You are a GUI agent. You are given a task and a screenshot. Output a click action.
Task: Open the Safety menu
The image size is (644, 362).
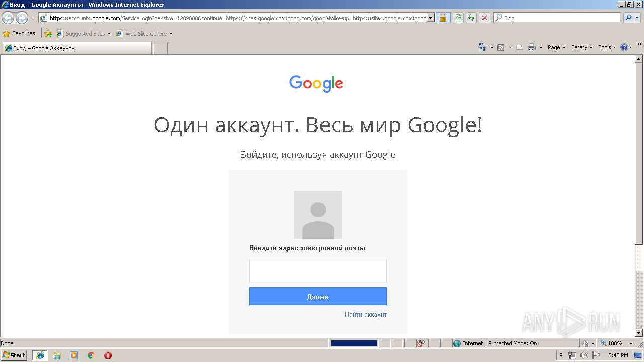click(x=582, y=47)
